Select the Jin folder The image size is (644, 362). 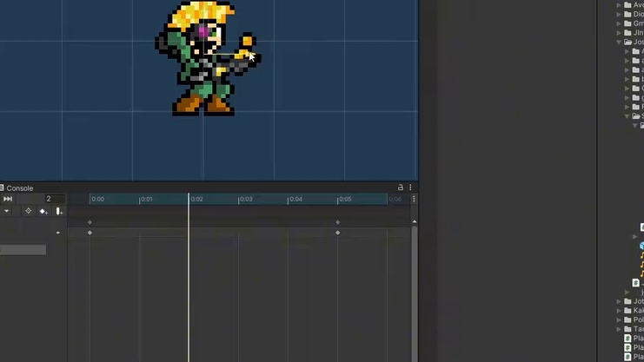(x=634, y=33)
